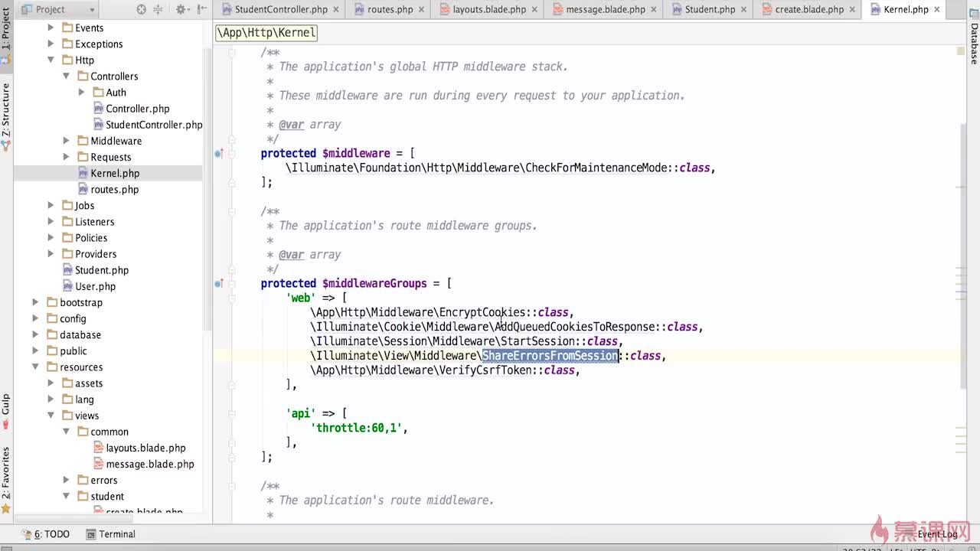This screenshot has width=980, height=551.
Task: Click the layouts.blade.php file icon in tree
Action: click(x=99, y=448)
